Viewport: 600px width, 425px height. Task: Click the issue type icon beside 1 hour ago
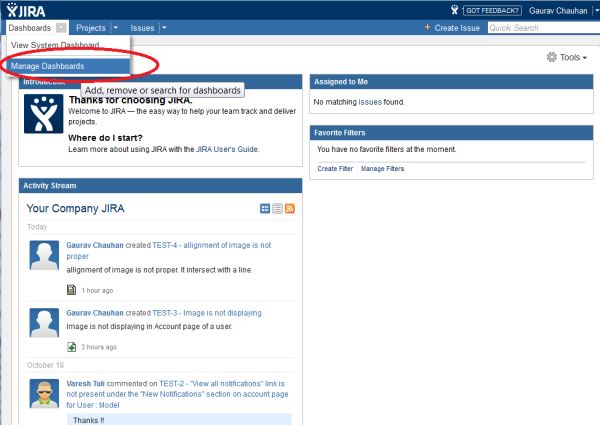[x=72, y=290]
